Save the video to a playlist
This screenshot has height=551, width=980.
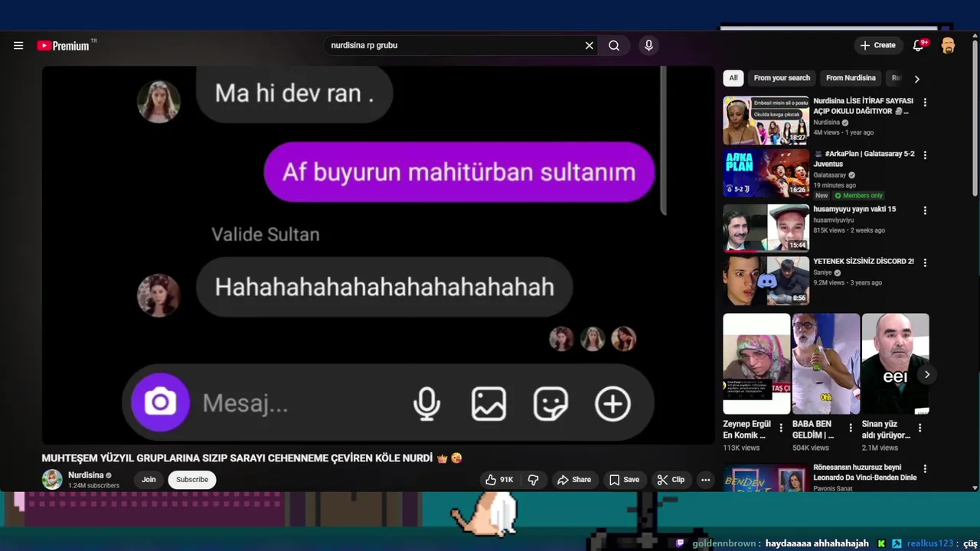coord(624,480)
